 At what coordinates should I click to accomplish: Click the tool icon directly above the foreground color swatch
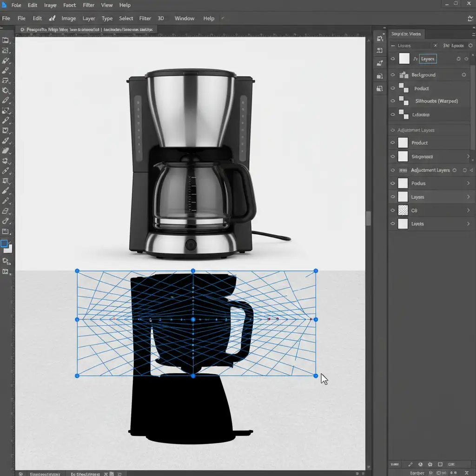[6, 231]
